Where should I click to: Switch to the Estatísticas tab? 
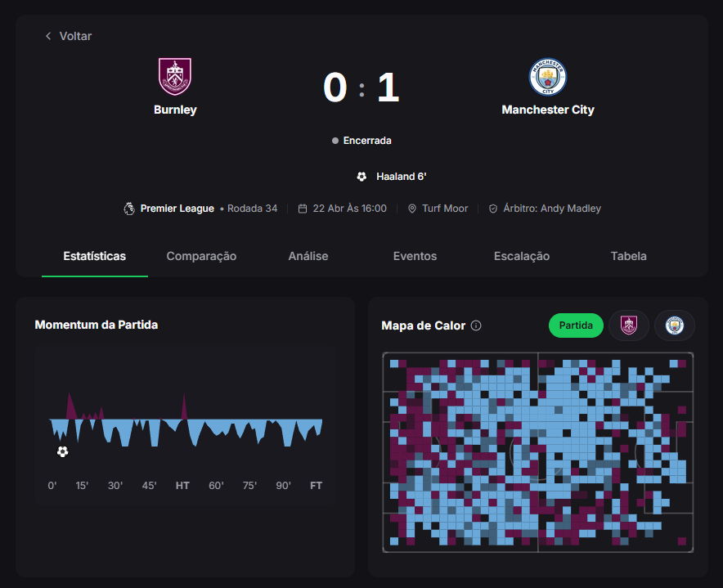[x=95, y=256]
